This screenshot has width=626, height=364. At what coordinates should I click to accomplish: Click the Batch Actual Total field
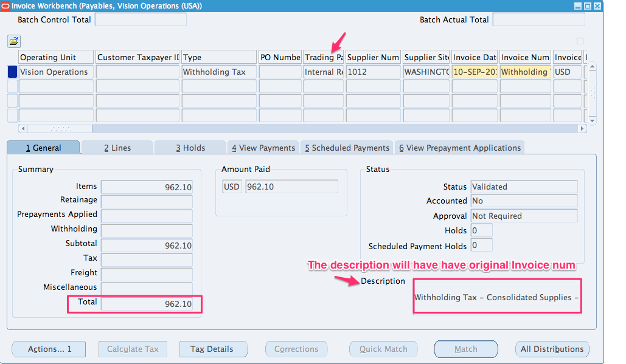(x=539, y=19)
